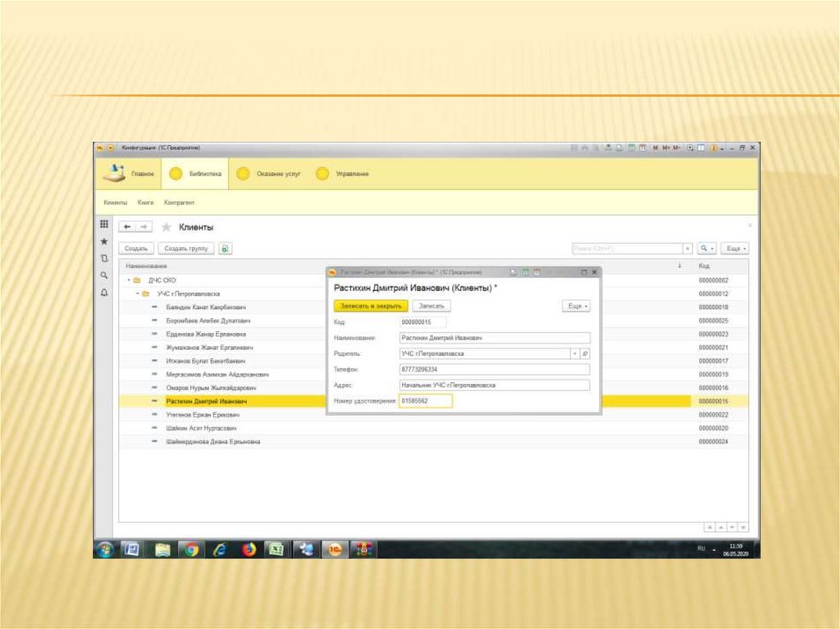Click into the Телефон input field
Screen dimensions: 840x629
494,369
